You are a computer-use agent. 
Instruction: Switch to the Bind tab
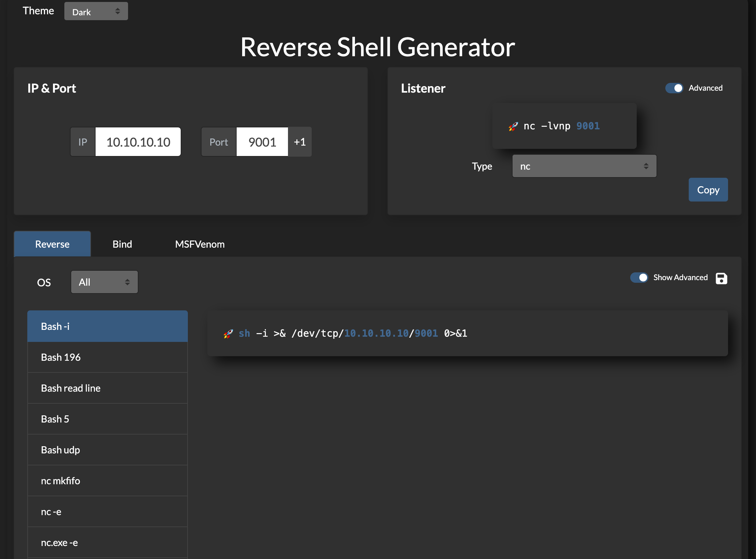pyautogui.click(x=122, y=244)
